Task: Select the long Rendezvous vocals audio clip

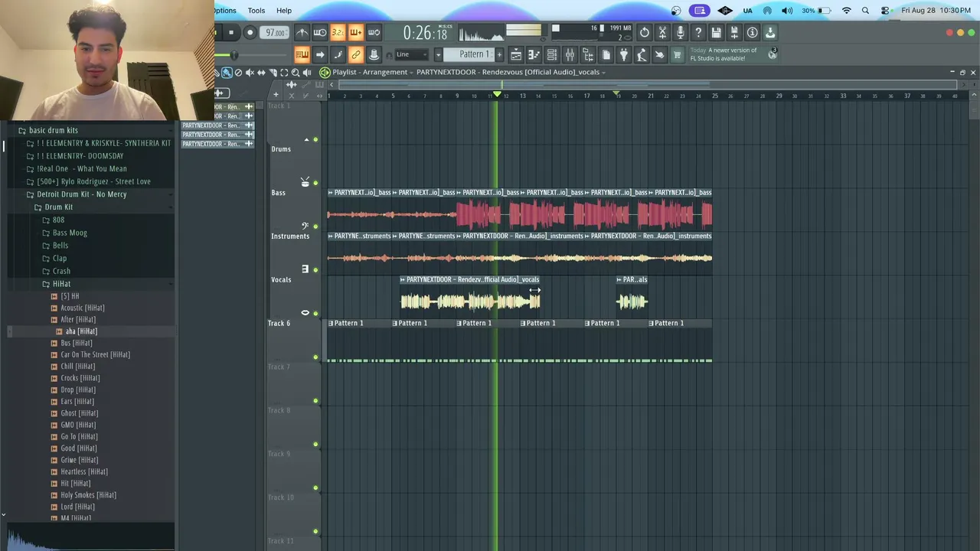Action: point(470,295)
